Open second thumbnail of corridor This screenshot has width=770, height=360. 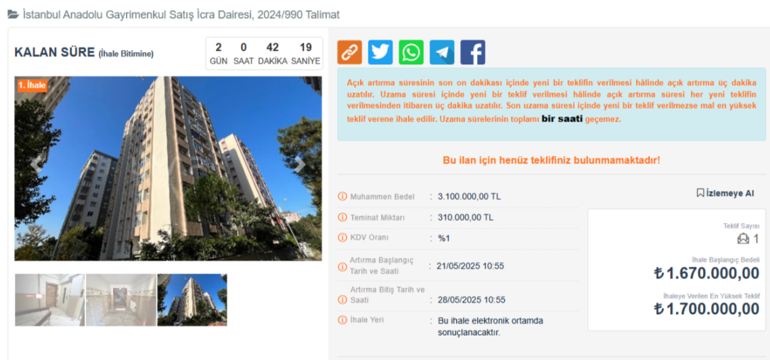[121, 300]
